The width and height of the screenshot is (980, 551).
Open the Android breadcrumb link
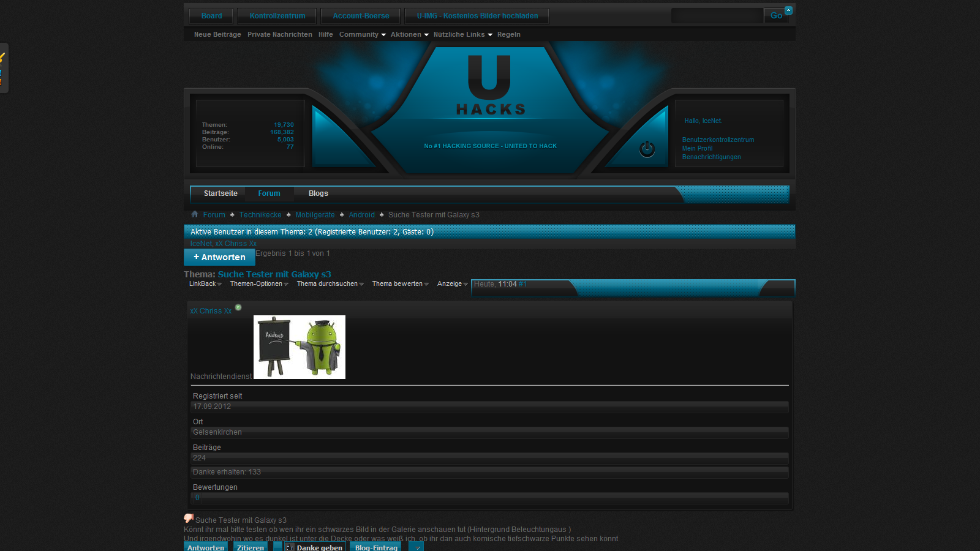362,215
